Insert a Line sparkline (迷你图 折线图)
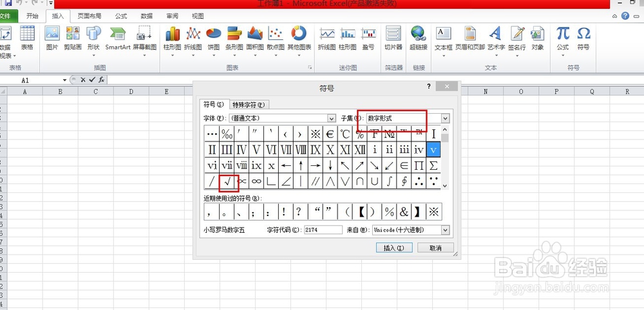Viewport: 644px width, 310px height. (327, 38)
